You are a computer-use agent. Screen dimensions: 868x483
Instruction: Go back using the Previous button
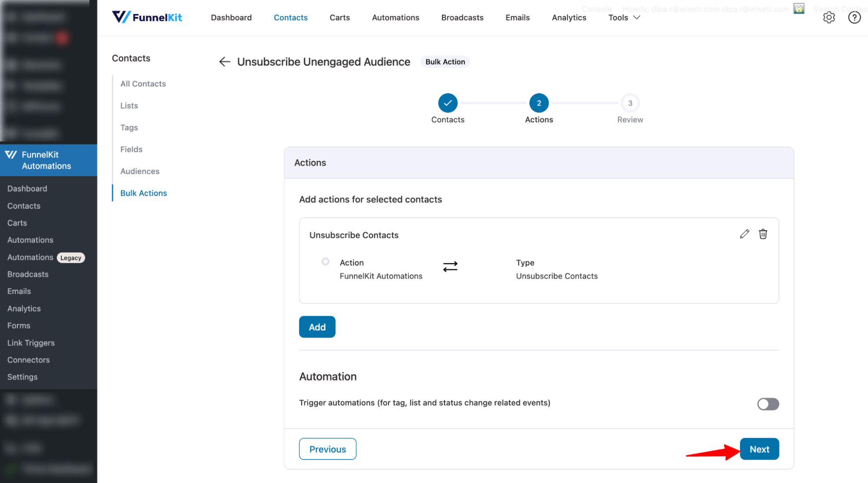327,449
